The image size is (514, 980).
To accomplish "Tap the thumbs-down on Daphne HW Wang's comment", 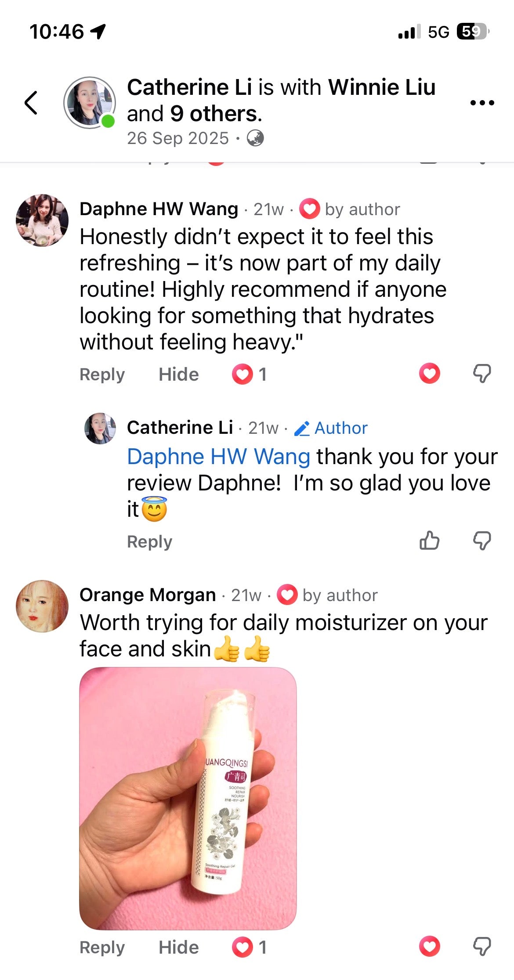I will (x=482, y=374).
